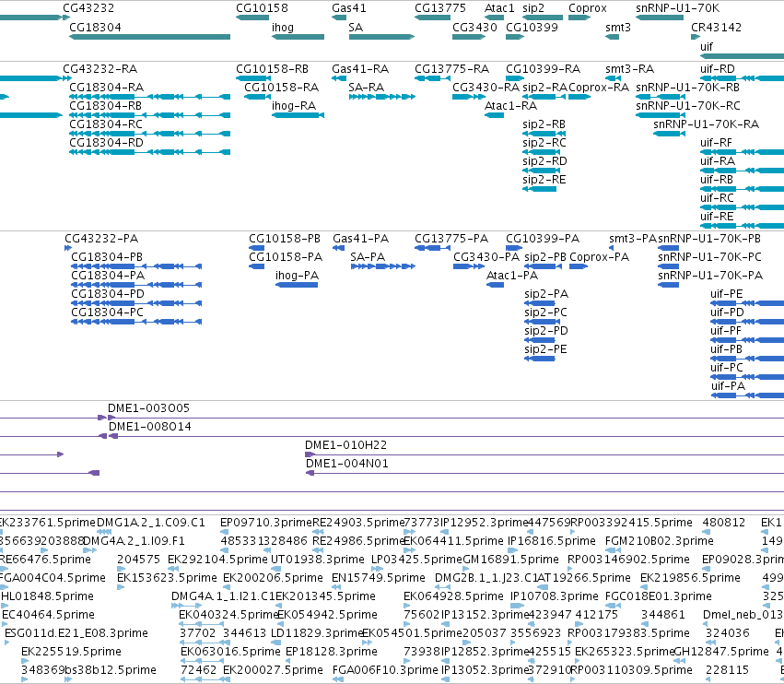Screen dimensions: 784x684
Task: Click the snRNP-U1-70K gene label
Action: [677, 8]
